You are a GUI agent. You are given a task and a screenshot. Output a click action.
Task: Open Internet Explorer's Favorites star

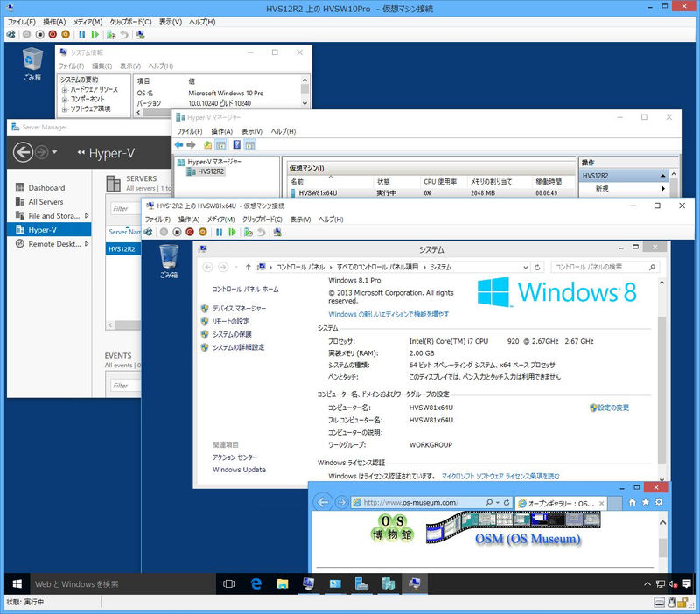coord(646,502)
